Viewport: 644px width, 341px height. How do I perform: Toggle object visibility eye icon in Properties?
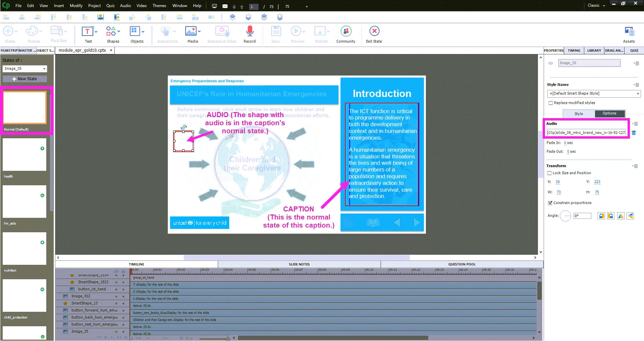(551, 63)
